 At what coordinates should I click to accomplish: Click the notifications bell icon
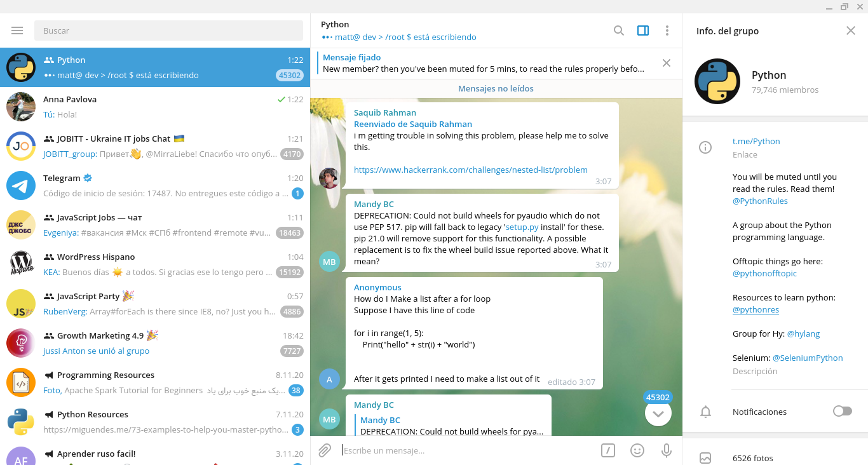click(705, 412)
